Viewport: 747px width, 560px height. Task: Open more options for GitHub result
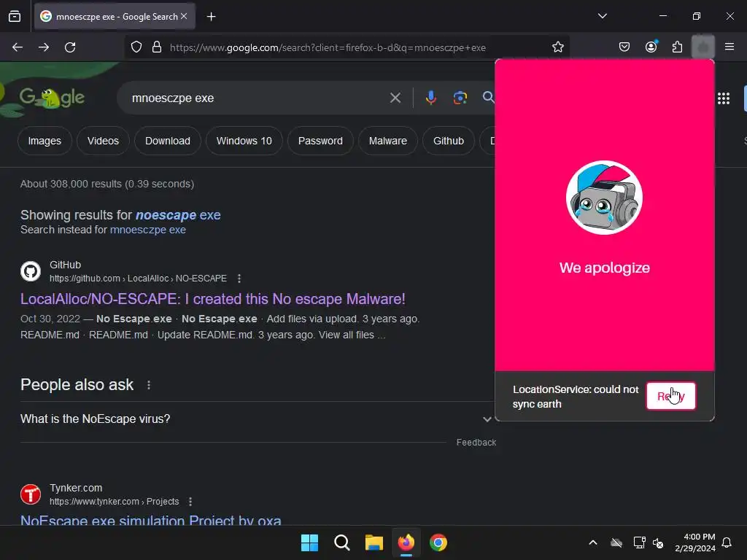tap(239, 279)
